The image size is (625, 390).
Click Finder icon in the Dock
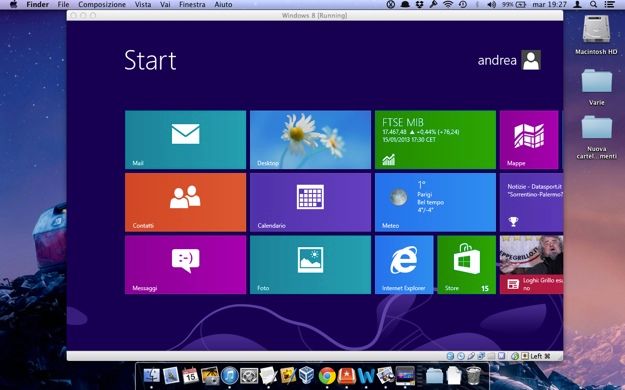151,375
